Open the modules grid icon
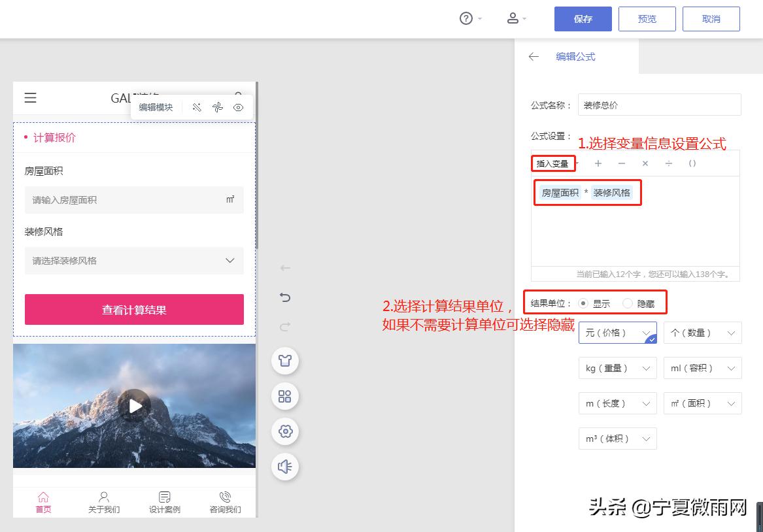The width and height of the screenshot is (763, 532). coord(284,396)
